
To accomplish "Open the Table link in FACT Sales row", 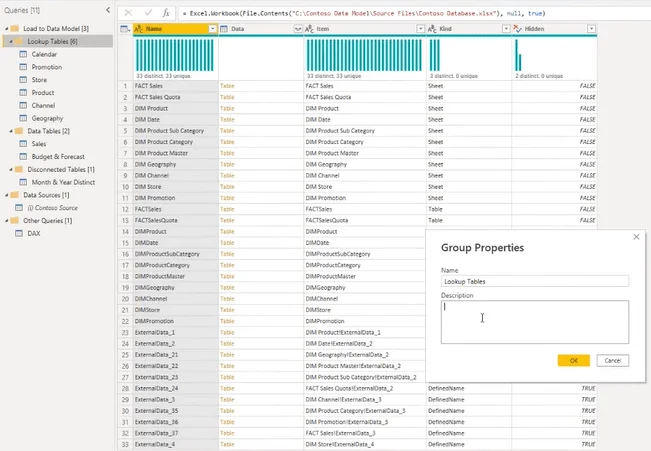I will coord(227,86).
